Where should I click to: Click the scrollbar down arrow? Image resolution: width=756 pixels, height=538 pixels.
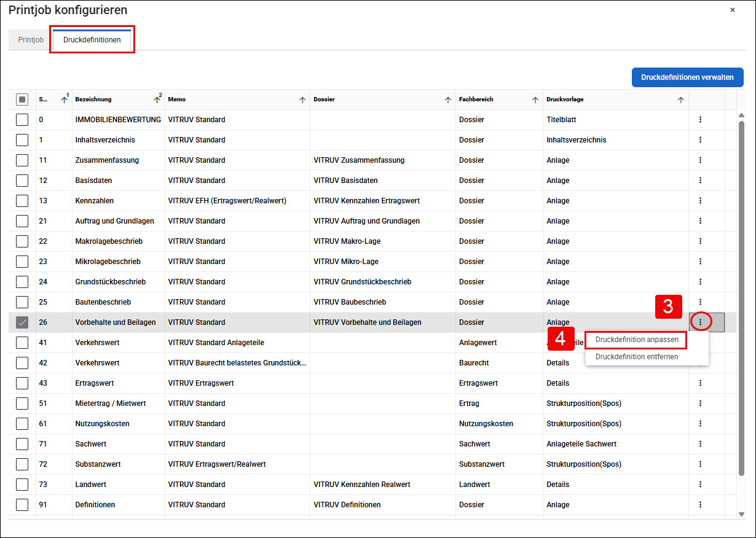click(x=741, y=514)
